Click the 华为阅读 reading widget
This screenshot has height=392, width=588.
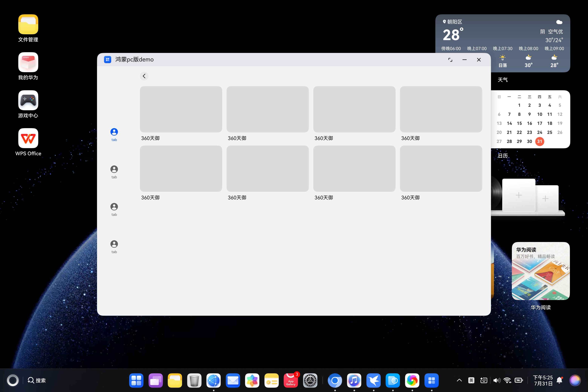click(541, 271)
